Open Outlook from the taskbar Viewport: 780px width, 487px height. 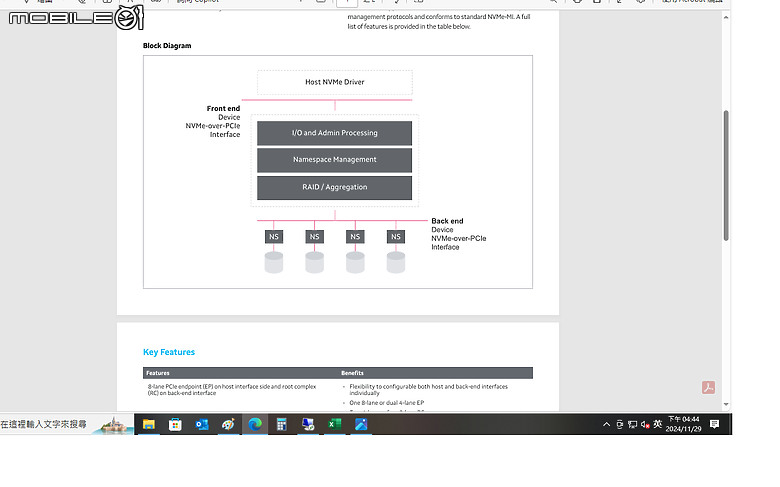202,424
